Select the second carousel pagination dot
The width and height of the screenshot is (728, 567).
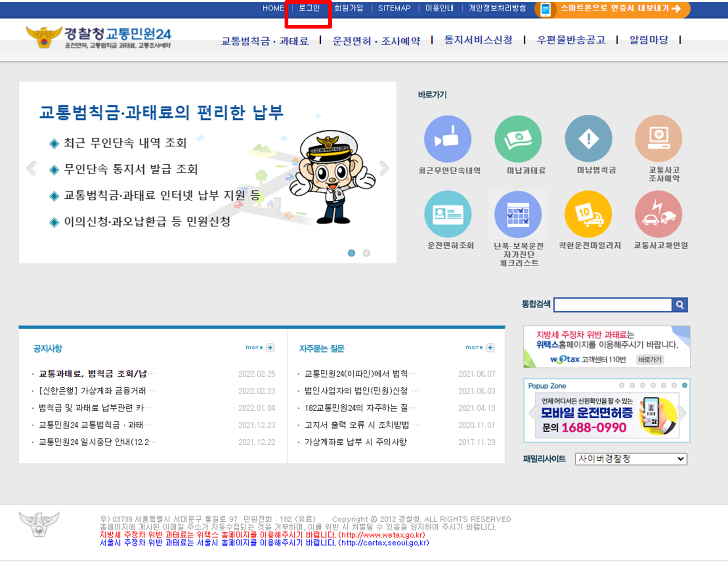tap(366, 253)
